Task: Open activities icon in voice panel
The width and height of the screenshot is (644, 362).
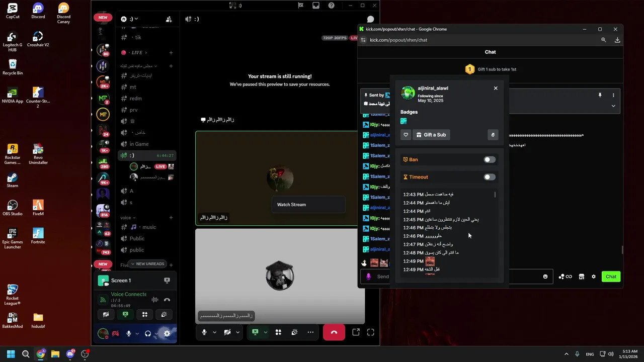Action: pos(145,314)
